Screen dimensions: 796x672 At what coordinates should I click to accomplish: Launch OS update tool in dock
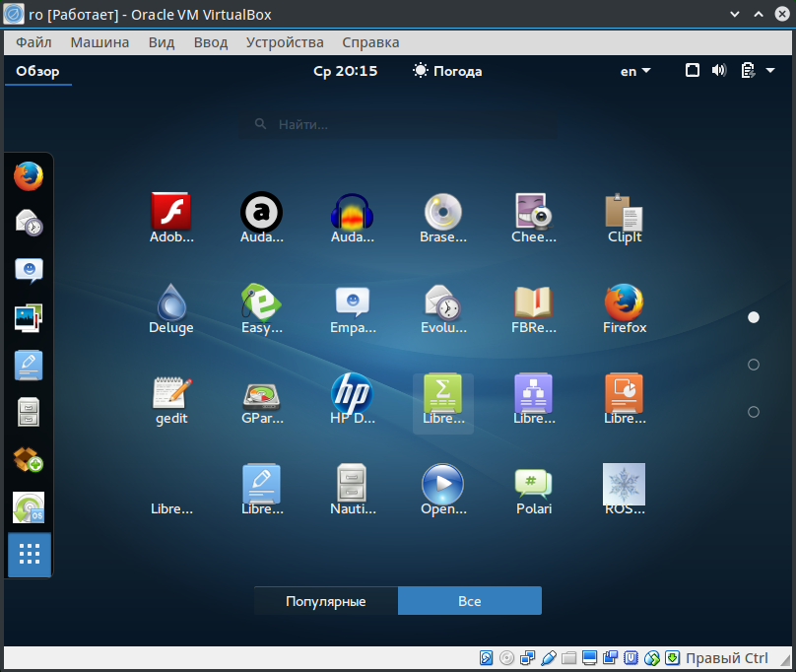(29, 506)
